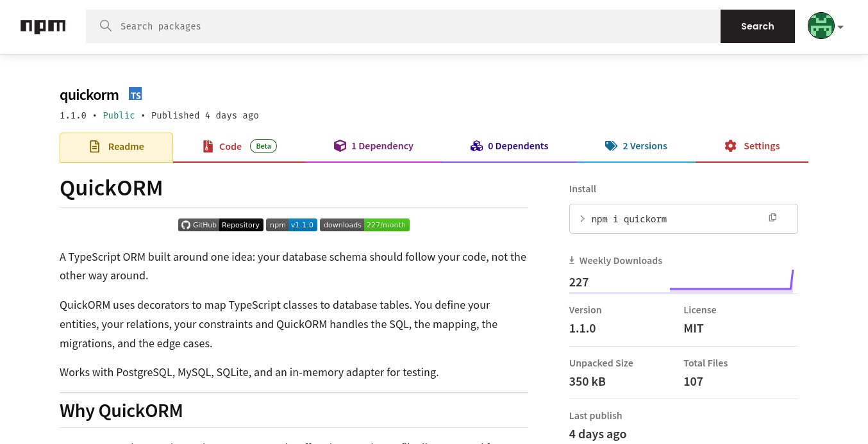The width and height of the screenshot is (868, 444).
Task: Click the Readme document icon
Action: coord(94,146)
